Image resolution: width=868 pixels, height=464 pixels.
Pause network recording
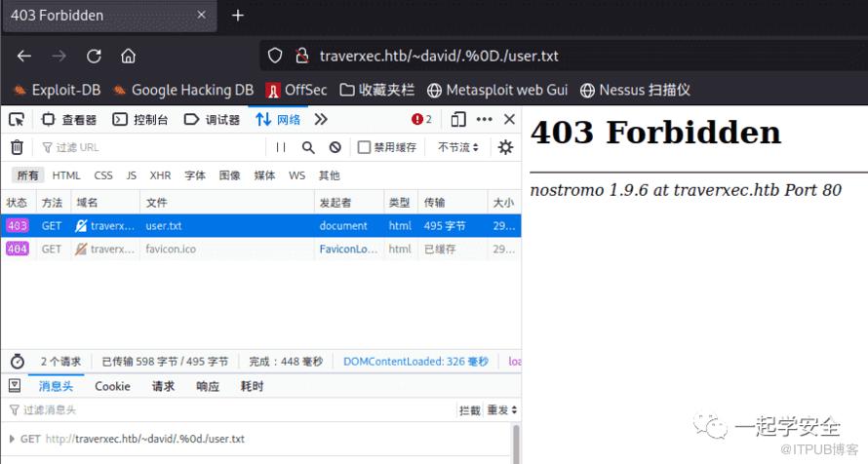[x=281, y=147]
